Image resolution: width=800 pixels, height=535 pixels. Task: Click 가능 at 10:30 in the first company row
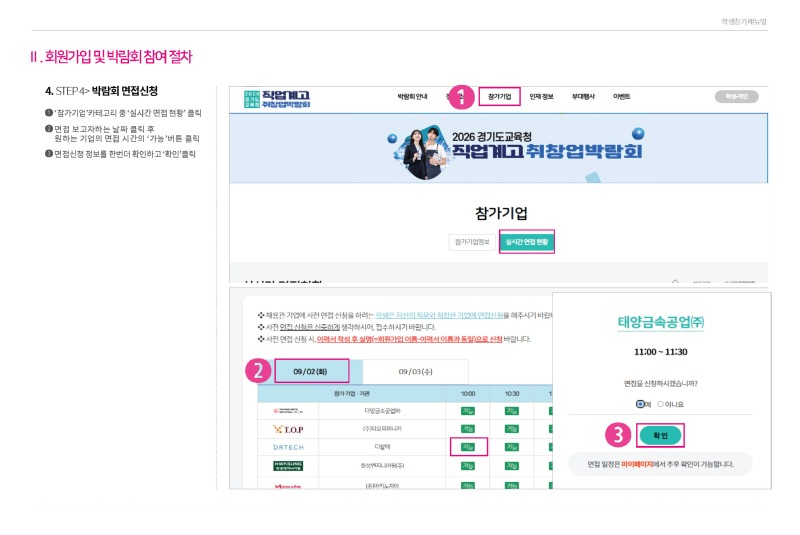click(x=512, y=411)
